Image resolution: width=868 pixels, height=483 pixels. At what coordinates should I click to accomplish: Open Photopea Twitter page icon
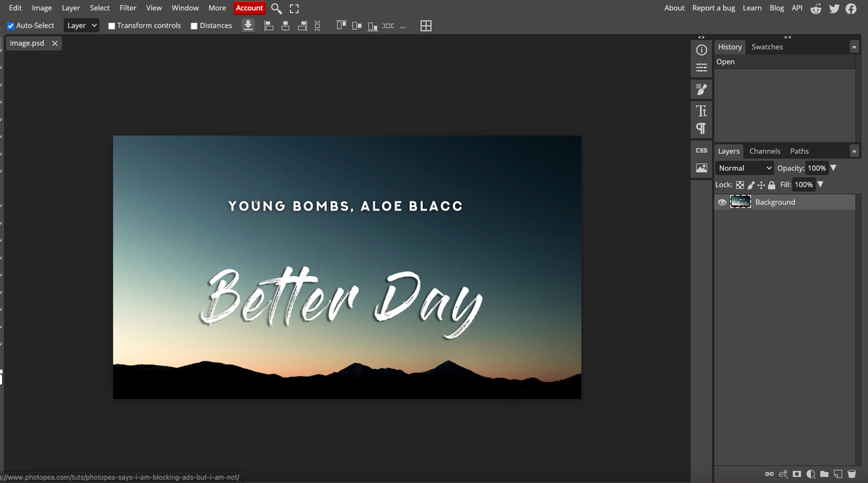click(834, 8)
